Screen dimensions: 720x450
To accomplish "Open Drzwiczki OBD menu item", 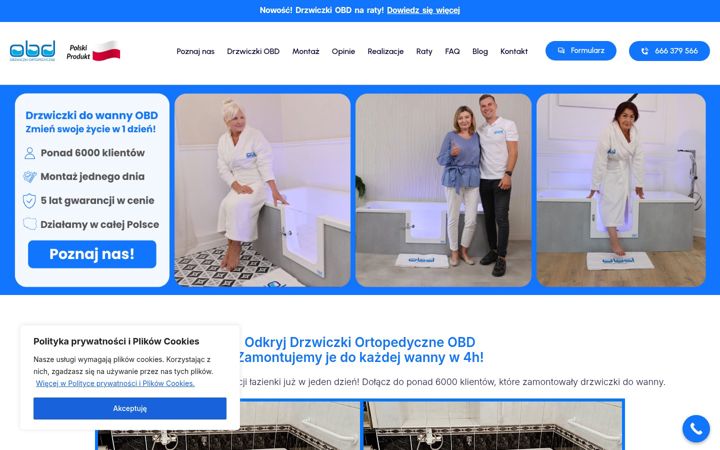I will (253, 51).
